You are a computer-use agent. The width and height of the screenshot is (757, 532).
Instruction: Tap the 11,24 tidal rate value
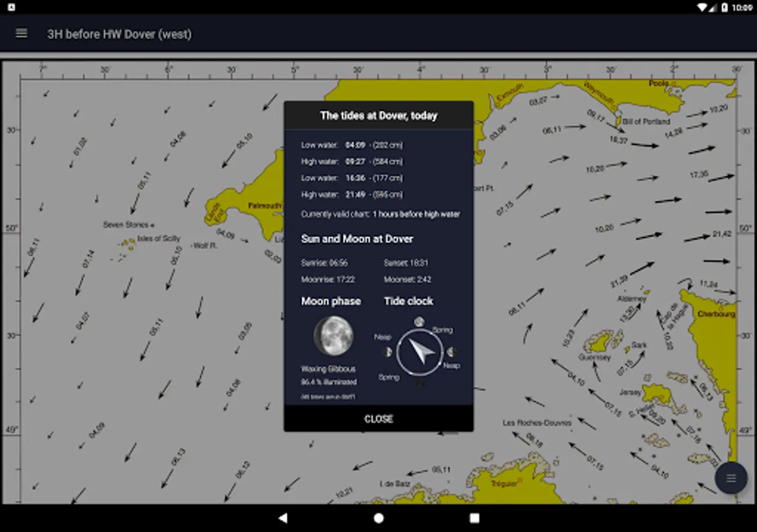[x=709, y=284]
